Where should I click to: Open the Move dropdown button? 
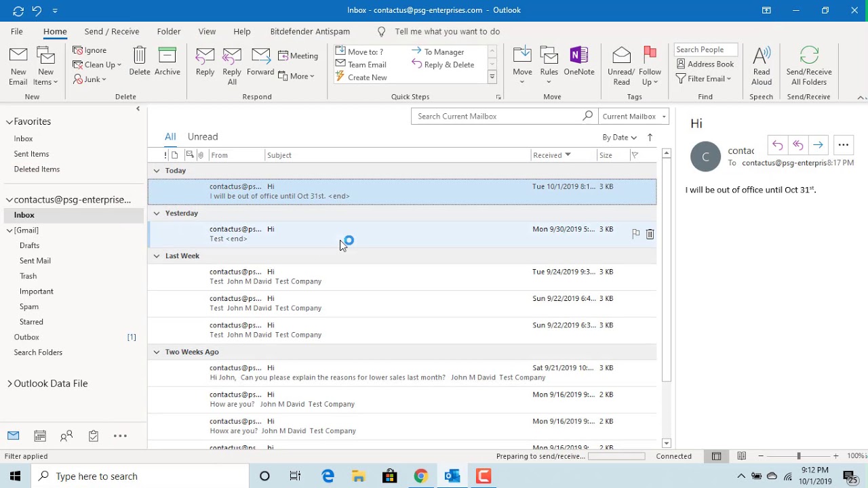point(522,66)
